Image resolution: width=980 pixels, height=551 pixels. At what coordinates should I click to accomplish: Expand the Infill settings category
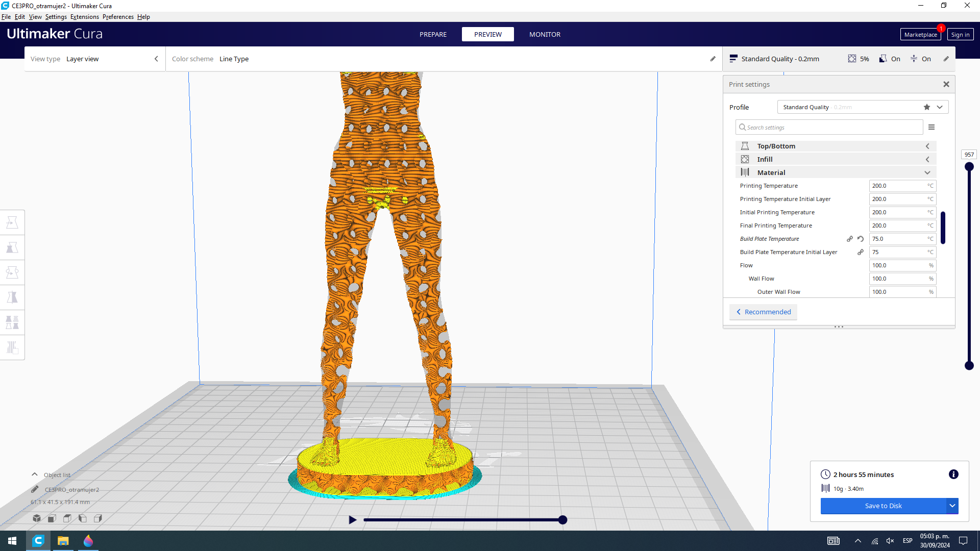[836, 159]
